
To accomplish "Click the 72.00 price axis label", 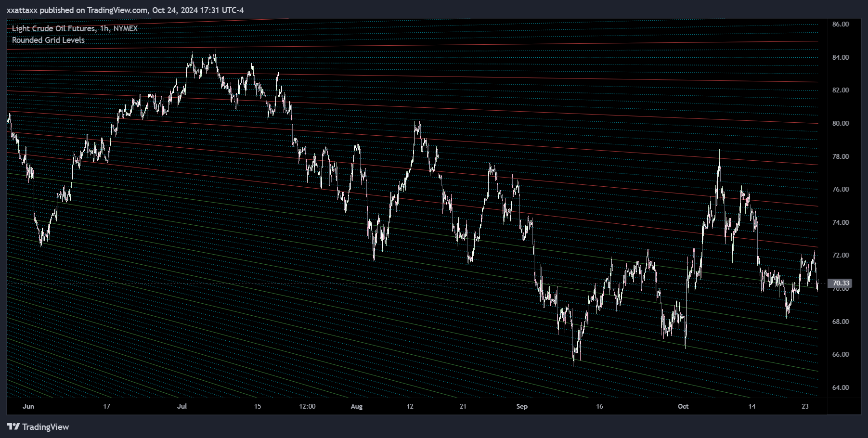I will [x=841, y=255].
